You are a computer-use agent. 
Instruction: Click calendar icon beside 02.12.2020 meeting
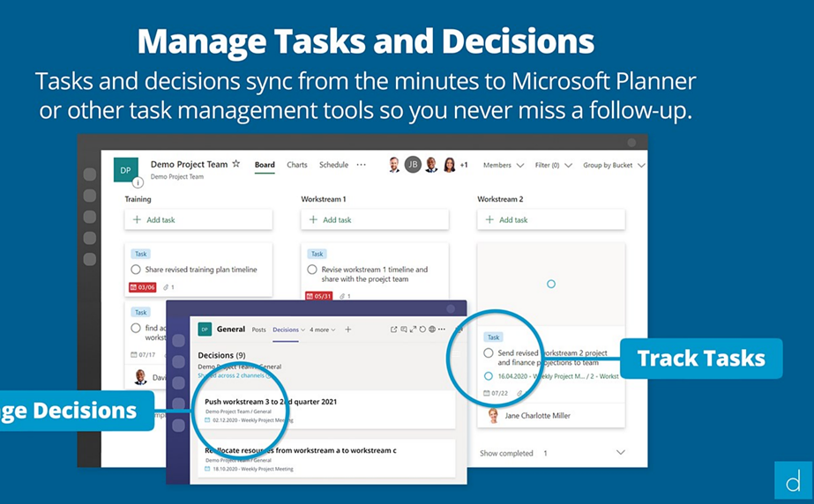coord(207,420)
